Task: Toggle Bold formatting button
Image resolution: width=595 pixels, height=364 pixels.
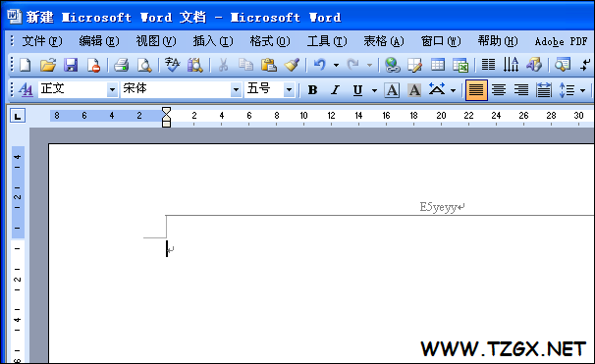Action: click(312, 90)
